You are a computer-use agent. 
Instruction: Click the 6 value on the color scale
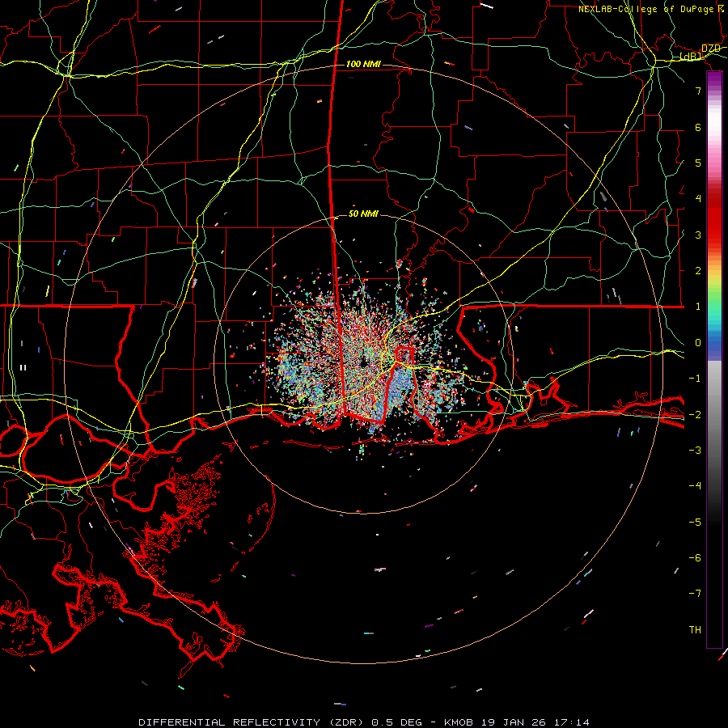point(698,127)
